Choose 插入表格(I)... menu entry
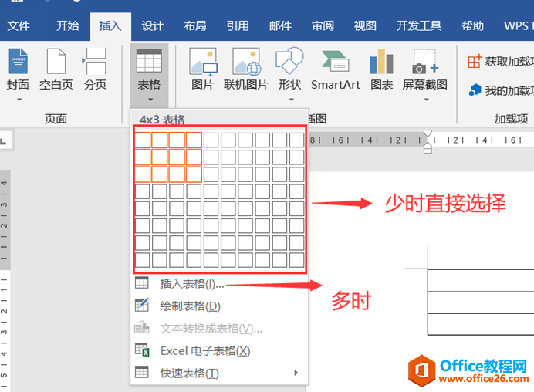The height and width of the screenshot is (392, 534). pyautogui.click(x=220, y=283)
